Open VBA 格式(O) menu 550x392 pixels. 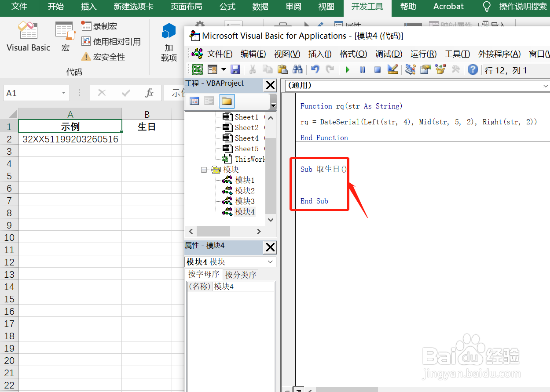353,54
